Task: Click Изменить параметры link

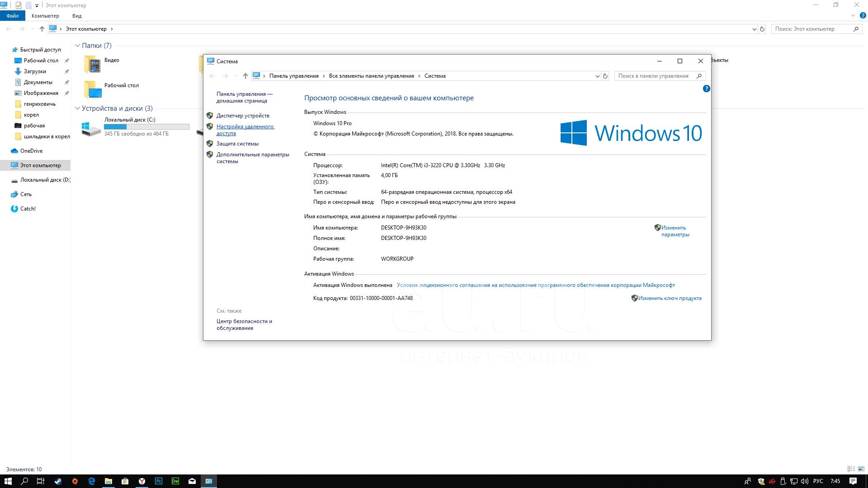Action: [x=675, y=231]
